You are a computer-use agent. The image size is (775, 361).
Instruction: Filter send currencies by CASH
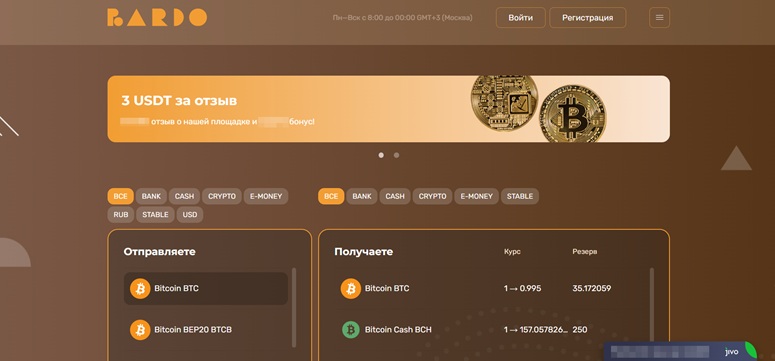(x=184, y=196)
